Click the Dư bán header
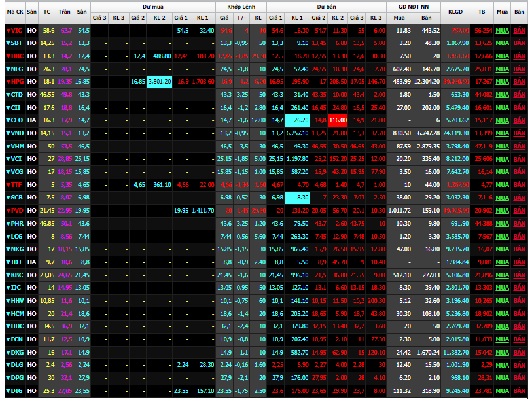Image resolution: width=532 pixels, height=399 pixels. pyautogui.click(x=327, y=7)
